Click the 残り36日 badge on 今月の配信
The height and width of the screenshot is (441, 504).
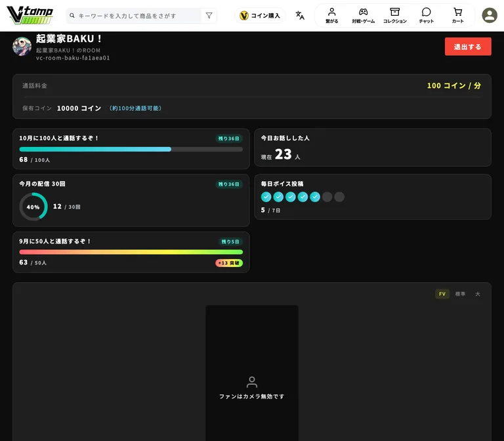click(229, 184)
